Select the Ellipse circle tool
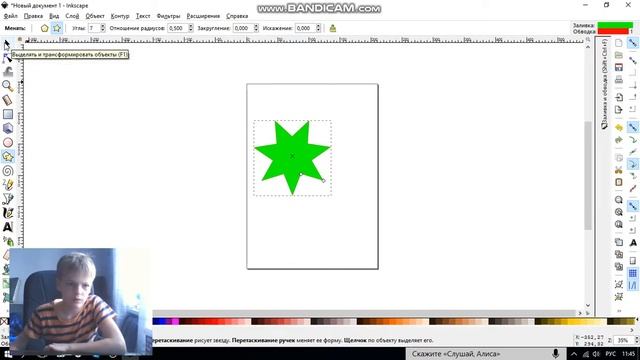640x360 pixels. coord(8,142)
